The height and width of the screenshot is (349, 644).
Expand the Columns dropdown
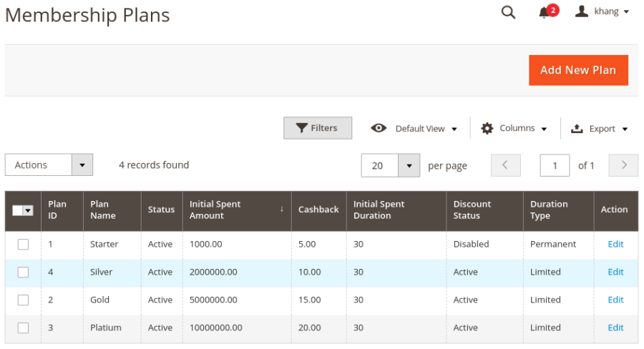544,129
